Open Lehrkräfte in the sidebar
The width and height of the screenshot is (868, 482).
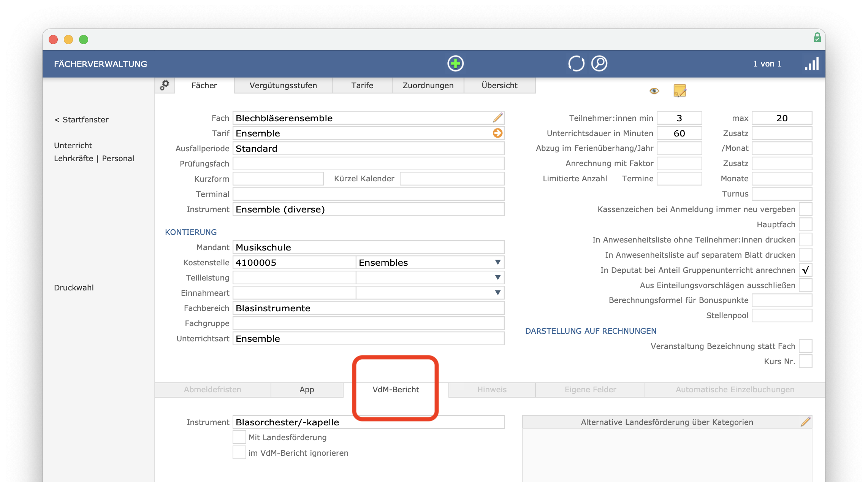tap(73, 158)
